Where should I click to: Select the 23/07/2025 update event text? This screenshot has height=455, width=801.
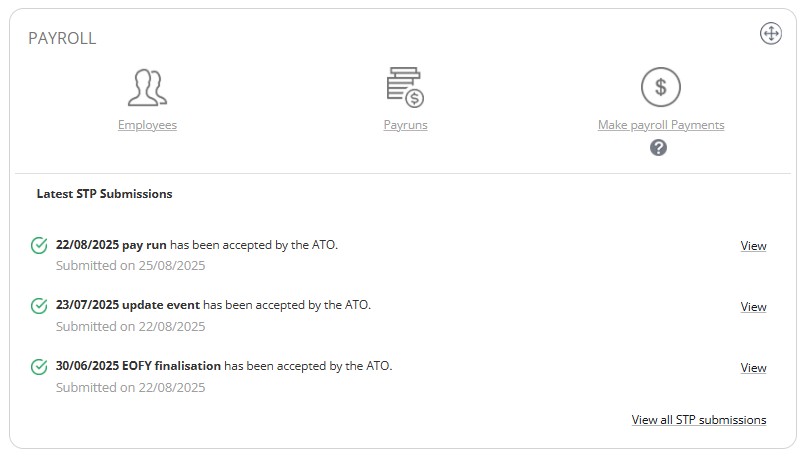pos(128,305)
